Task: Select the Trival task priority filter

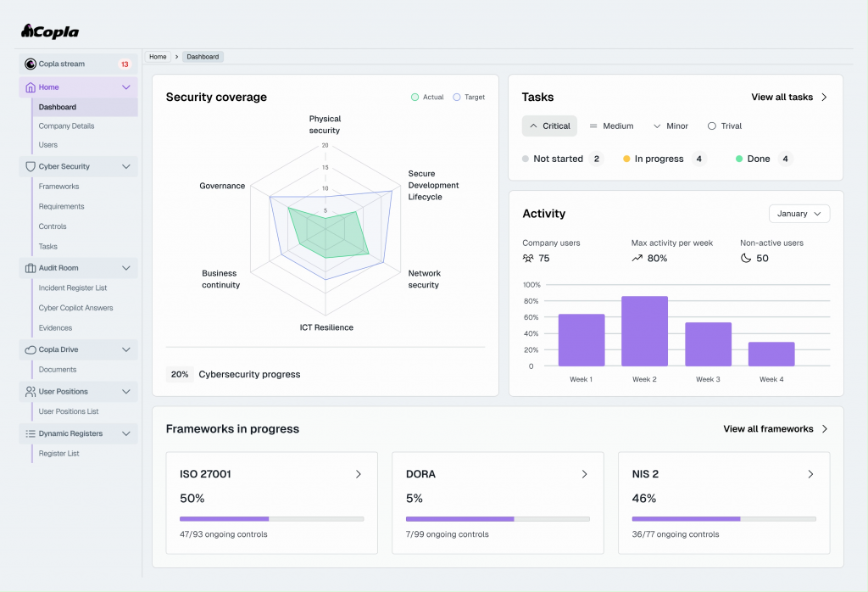Action: (x=725, y=126)
